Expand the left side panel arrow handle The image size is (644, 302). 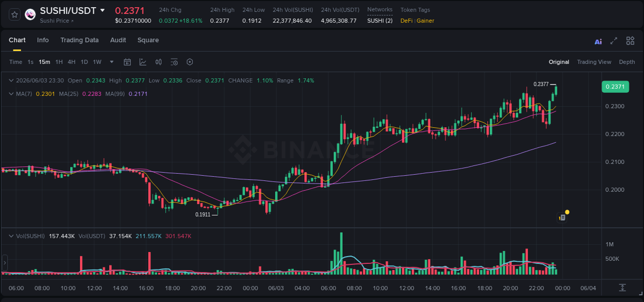5,263
